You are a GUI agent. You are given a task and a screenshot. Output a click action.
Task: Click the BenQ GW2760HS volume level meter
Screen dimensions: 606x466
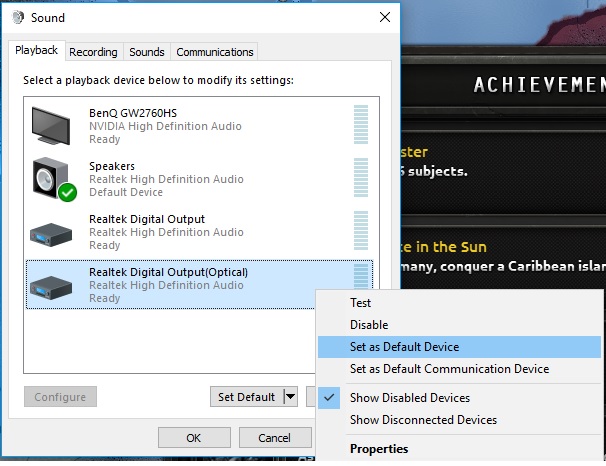(x=360, y=126)
